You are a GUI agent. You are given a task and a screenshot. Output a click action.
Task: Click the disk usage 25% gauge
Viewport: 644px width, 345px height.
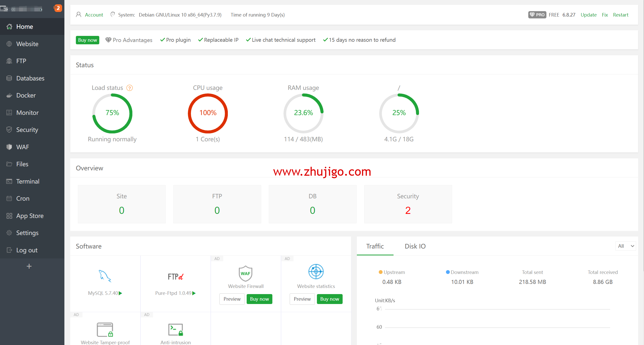point(399,113)
